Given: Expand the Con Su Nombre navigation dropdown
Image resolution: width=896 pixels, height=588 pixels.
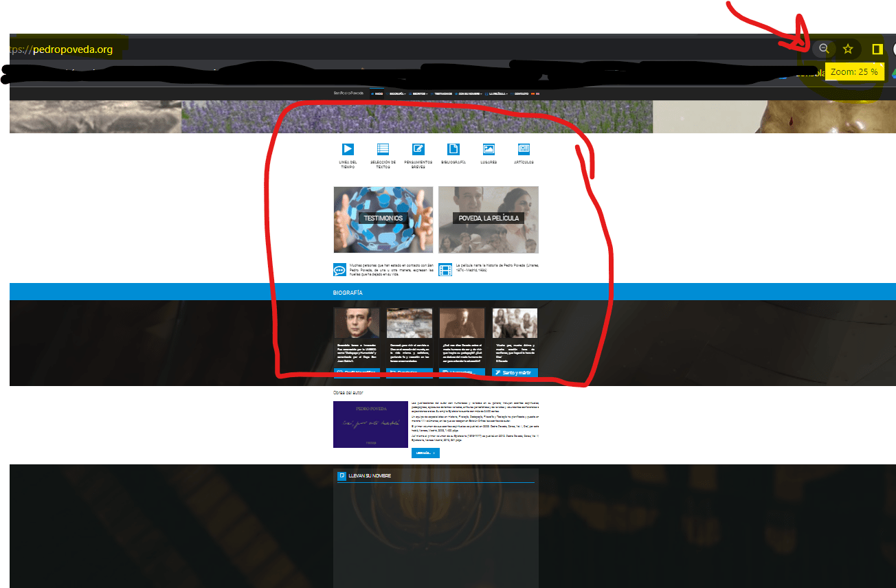Looking at the screenshot, I should 469,93.
